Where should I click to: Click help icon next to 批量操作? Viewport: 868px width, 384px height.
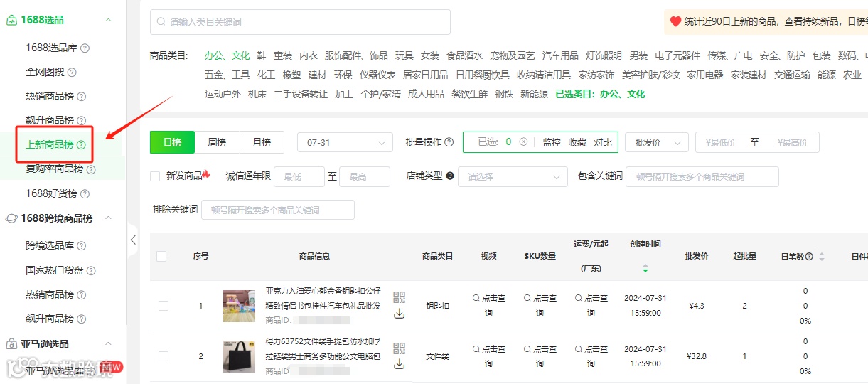449,142
